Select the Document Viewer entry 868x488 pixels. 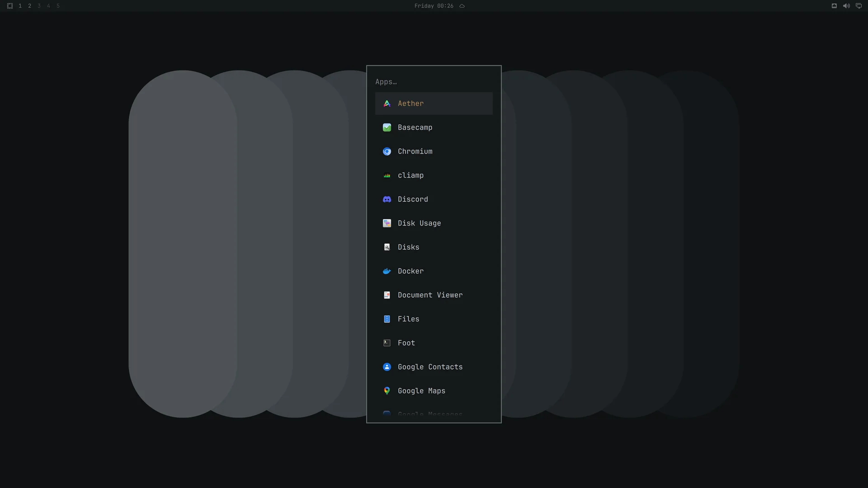point(434,295)
